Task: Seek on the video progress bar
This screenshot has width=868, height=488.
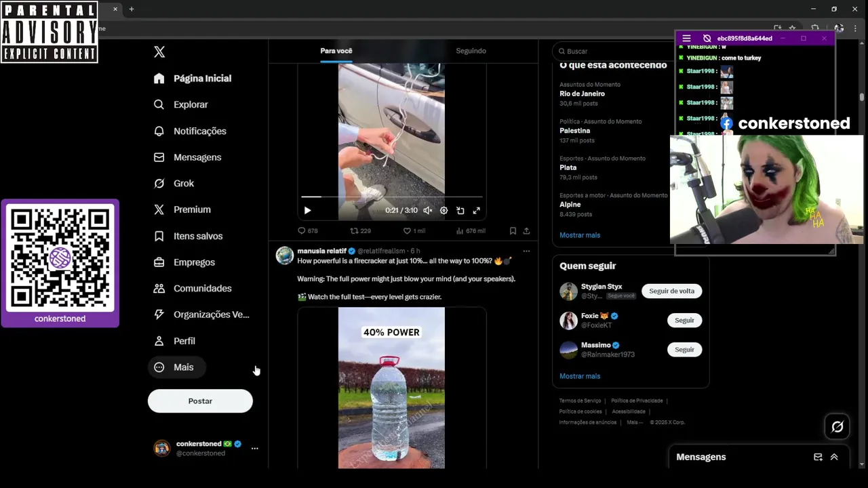Action: (x=392, y=197)
